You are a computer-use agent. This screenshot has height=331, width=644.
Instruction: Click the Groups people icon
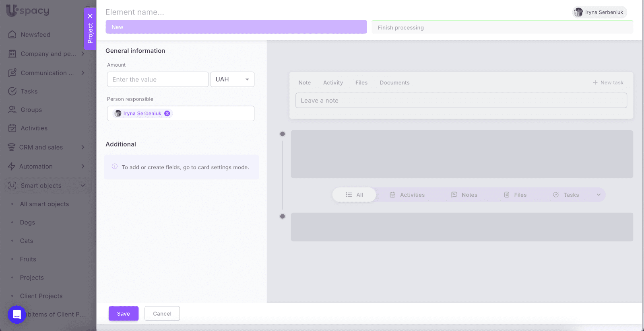click(12, 110)
